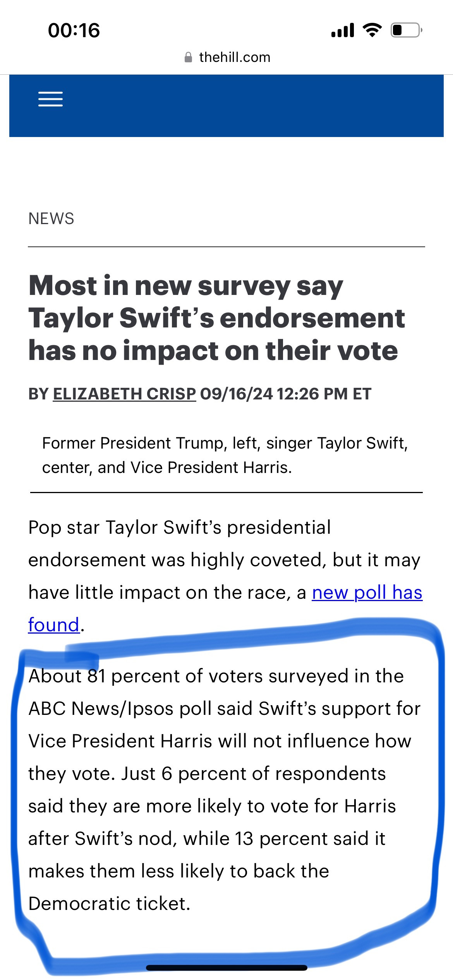Viewport: 453px width, 980px height.
Task: Tap the black home indicator bar
Action: click(226, 968)
